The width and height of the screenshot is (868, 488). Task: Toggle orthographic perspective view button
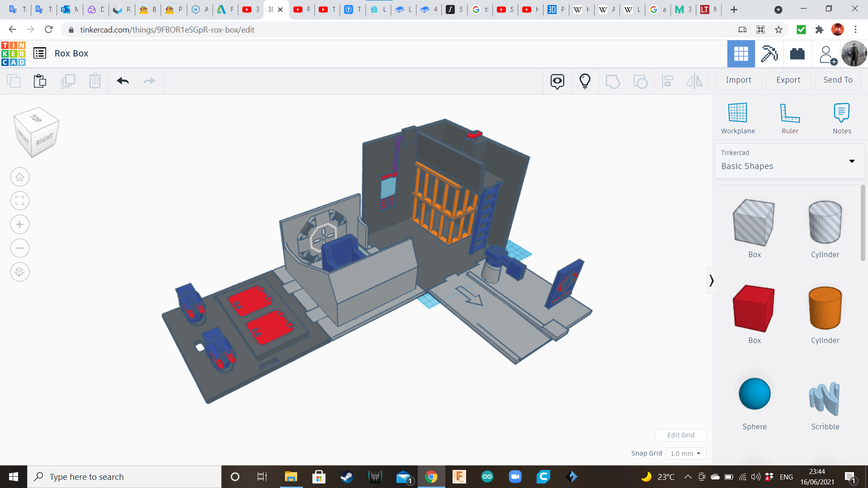pos(20,272)
